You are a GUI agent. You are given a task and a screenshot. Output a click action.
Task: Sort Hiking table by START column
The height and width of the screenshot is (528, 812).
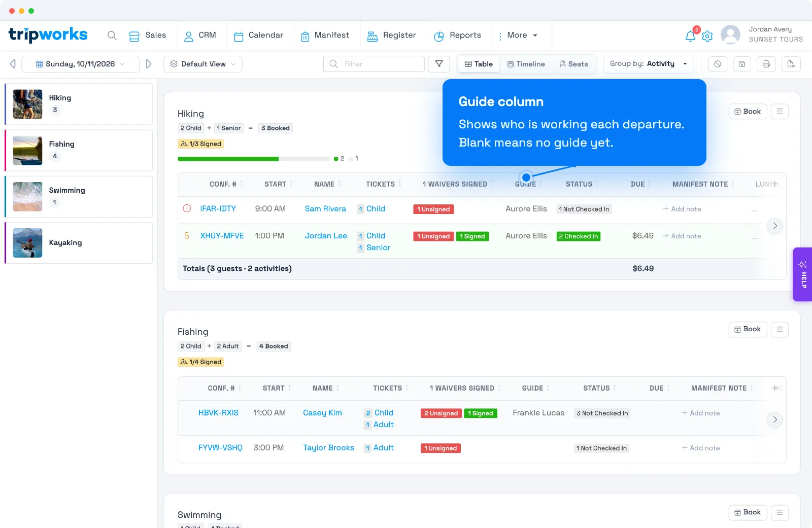[279, 184]
